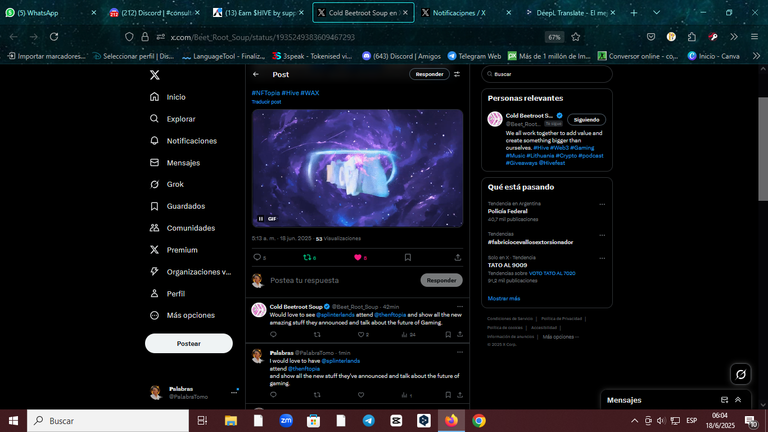
Task: Open Guardados bookmarks in the sidebar
Action: [177, 206]
